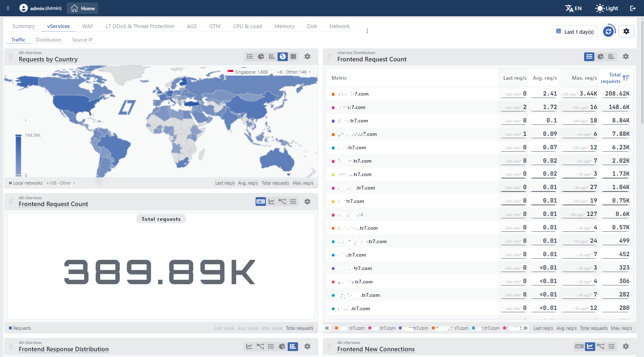Select stacked bar view in Frontend Response Distribution
The height and width of the screenshot is (357, 644).
point(293,346)
